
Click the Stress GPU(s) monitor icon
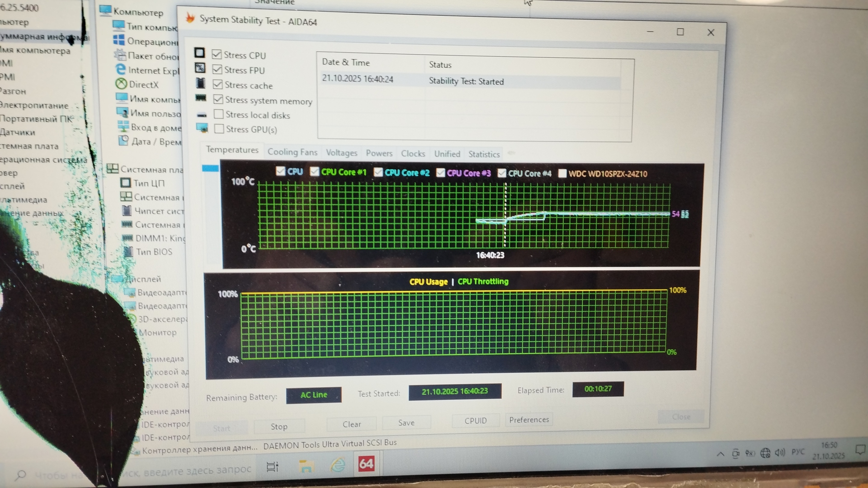point(202,128)
